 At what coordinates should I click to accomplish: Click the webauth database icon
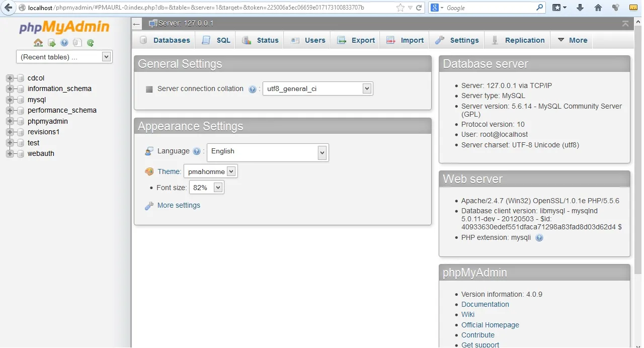[x=21, y=154]
